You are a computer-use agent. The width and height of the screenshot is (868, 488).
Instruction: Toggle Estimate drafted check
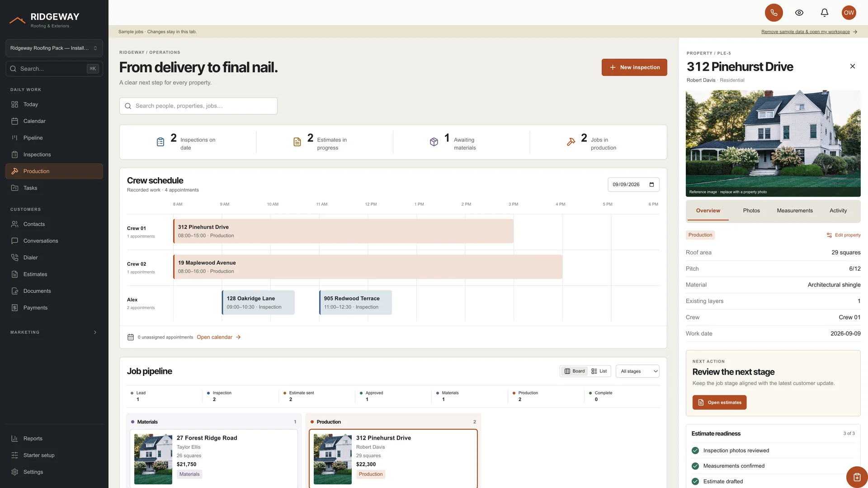(x=695, y=481)
